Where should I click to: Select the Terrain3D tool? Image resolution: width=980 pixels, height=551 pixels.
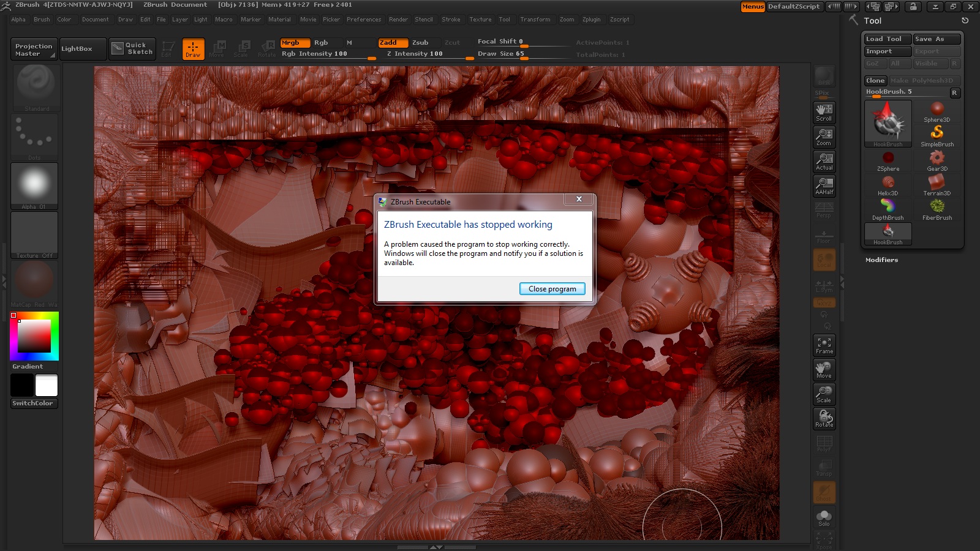pos(937,185)
